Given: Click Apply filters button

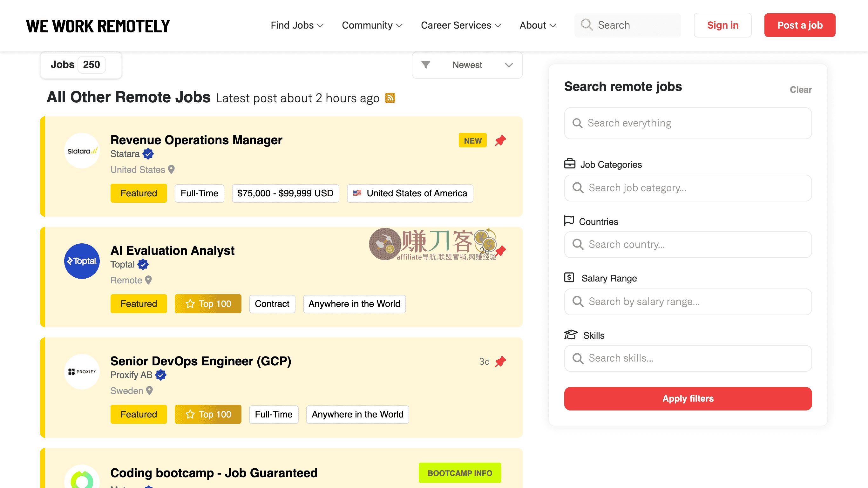Looking at the screenshot, I should tap(688, 398).
